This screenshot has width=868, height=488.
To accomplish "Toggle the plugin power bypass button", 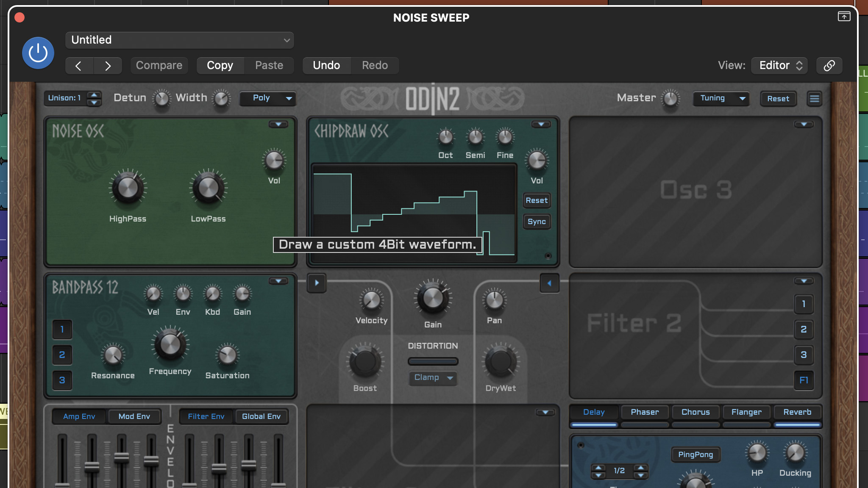I will pos(38,53).
